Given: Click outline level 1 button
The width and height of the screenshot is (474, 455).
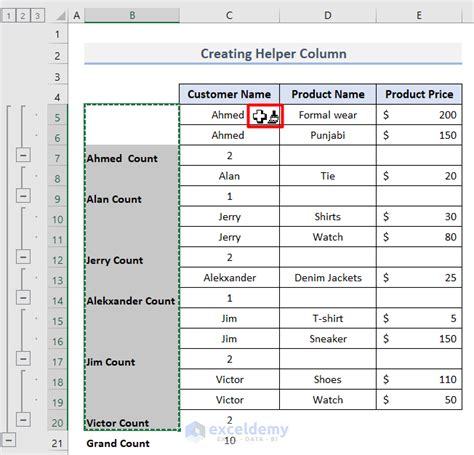Looking at the screenshot, I should point(9,16).
